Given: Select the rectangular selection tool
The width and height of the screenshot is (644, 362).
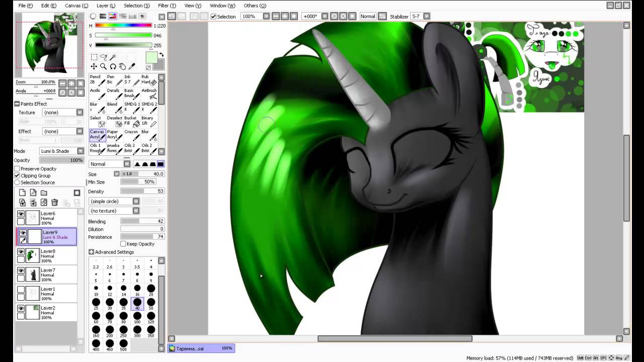Looking at the screenshot, I should click(94, 57).
